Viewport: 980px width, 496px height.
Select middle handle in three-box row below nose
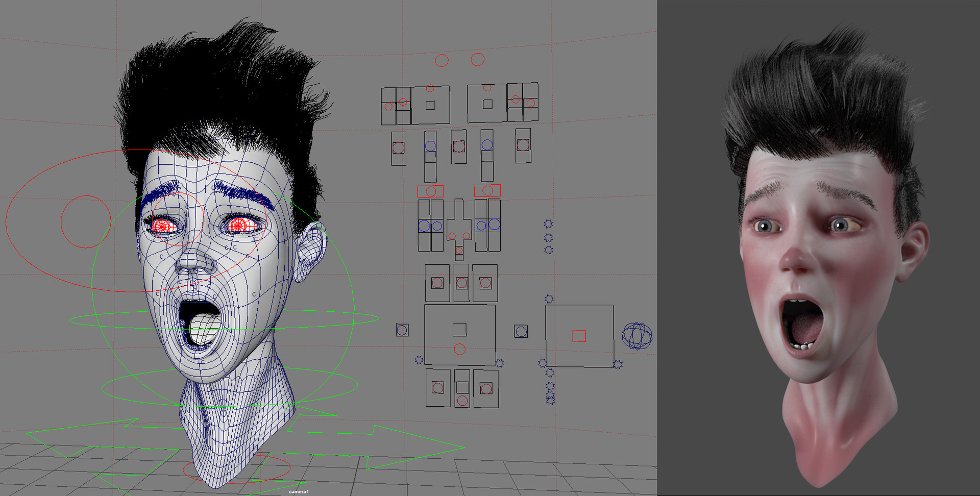(461, 283)
